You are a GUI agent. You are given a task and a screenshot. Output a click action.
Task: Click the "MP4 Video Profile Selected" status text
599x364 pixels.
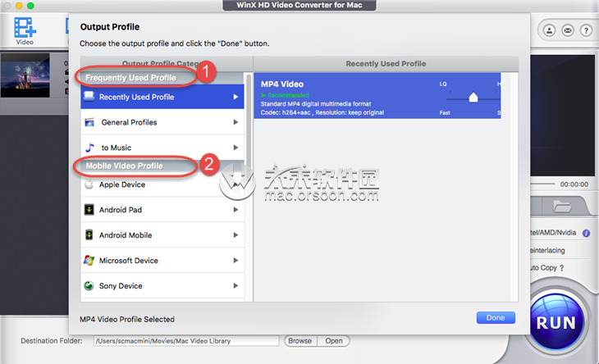(127, 320)
